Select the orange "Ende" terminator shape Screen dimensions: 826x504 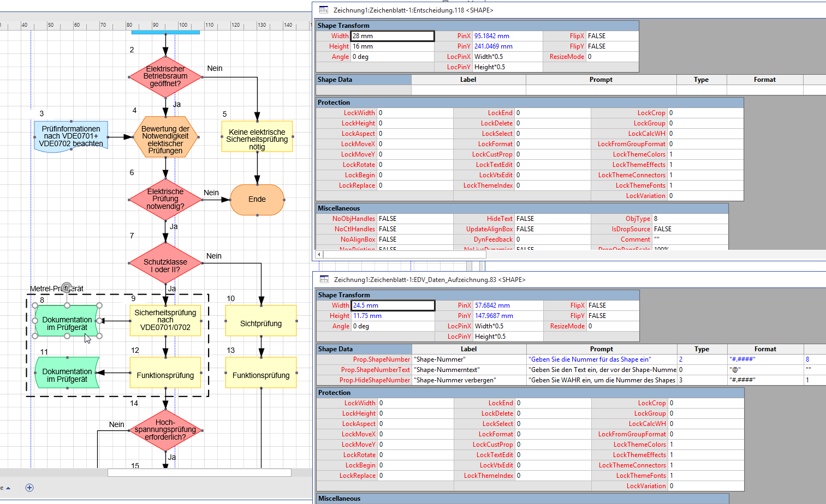257,200
